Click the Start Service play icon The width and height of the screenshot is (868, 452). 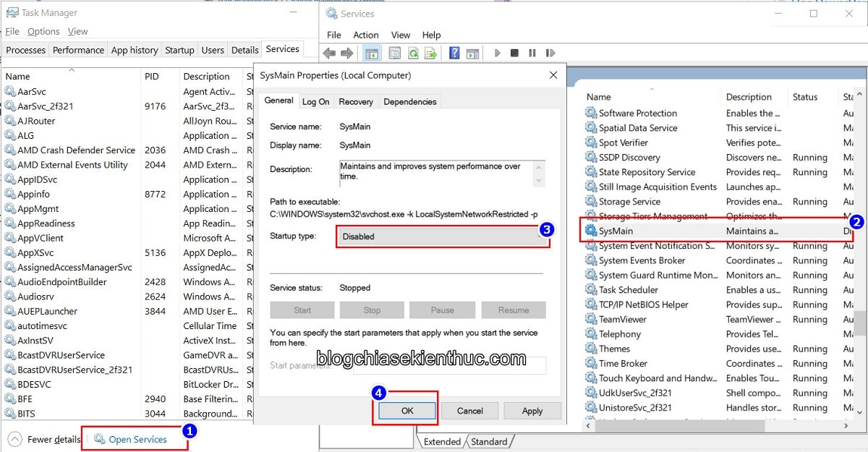pyautogui.click(x=497, y=53)
